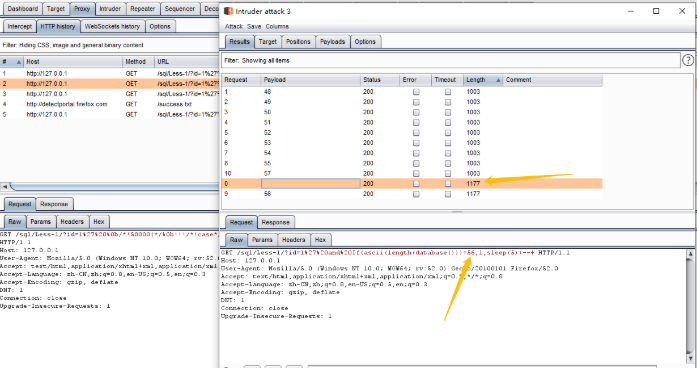Click the Payload column header

pos(310,80)
